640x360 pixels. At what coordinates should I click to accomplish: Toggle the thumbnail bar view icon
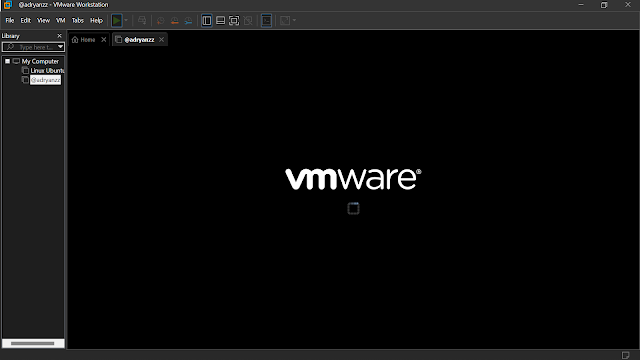click(x=220, y=20)
